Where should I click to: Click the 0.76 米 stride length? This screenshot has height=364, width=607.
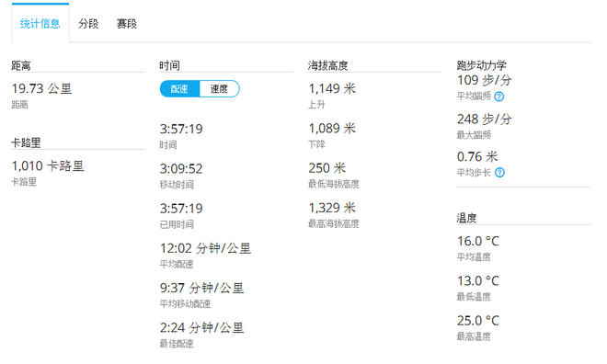tap(477, 156)
